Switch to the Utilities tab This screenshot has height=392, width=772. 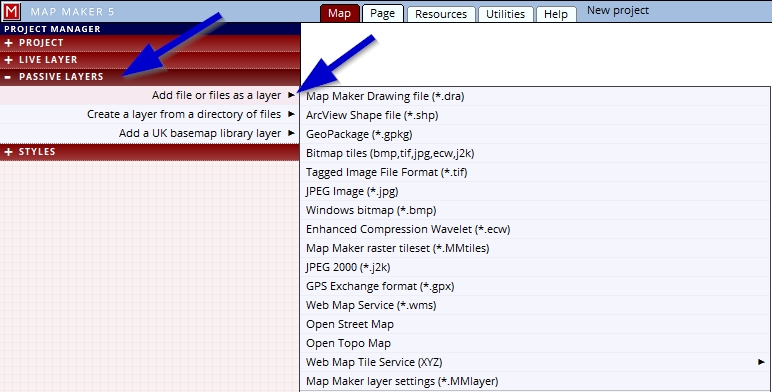505,14
